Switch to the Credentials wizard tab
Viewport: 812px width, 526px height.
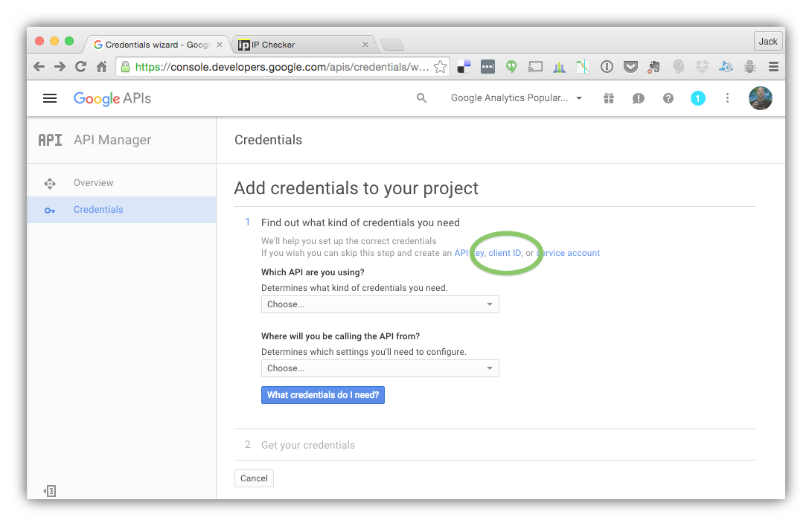pyautogui.click(x=158, y=45)
